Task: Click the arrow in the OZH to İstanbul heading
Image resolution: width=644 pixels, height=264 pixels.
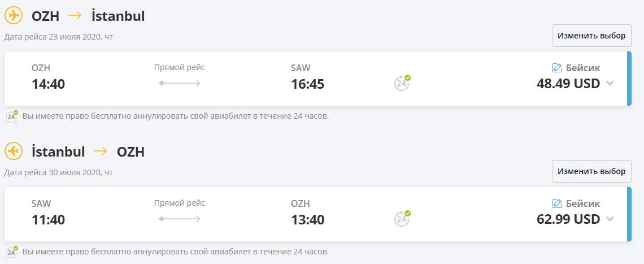Action: coord(75,16)
